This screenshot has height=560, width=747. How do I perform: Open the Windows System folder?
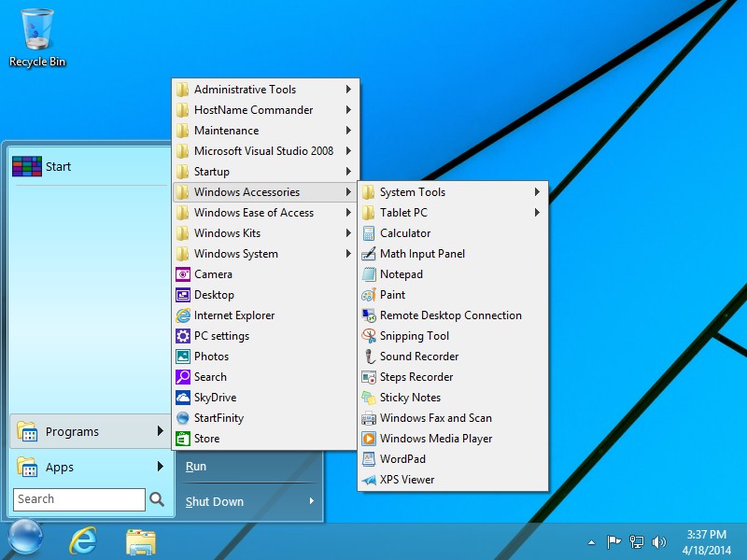click(x=264, y=254)
